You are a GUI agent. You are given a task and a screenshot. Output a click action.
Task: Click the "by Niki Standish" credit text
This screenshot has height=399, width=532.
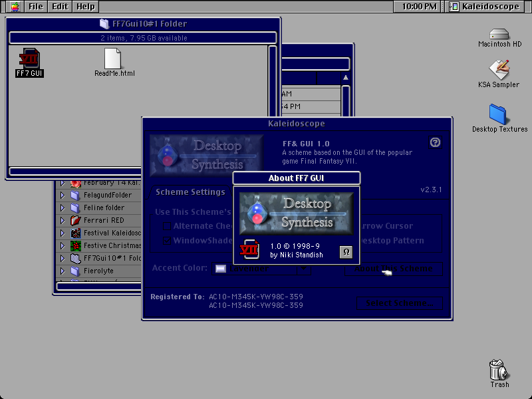click(297, 255)
